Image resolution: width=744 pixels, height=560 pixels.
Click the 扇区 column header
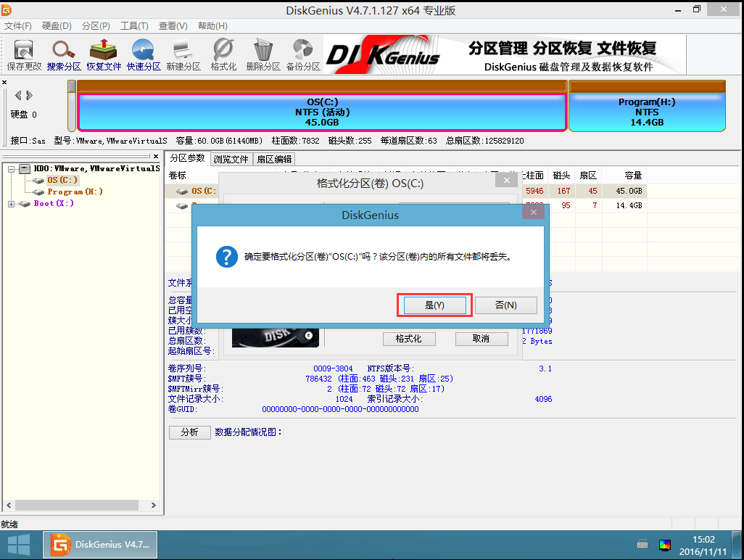click(588, 176)
